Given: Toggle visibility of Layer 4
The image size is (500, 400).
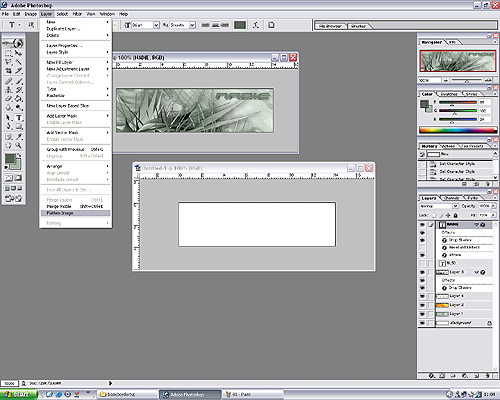Looking at the screenshot, I should (x=422, y=296).
